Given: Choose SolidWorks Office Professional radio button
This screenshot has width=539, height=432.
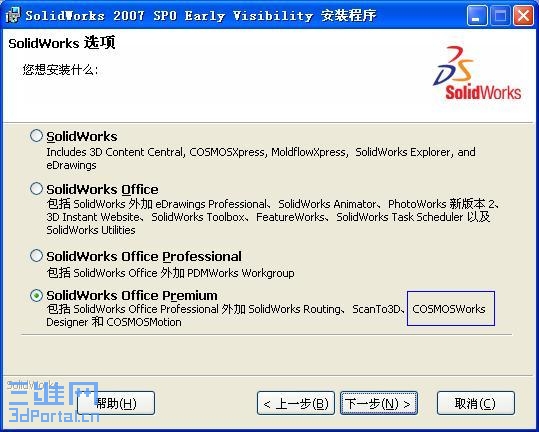Looking at the screenshot, I should click(36, 256).
